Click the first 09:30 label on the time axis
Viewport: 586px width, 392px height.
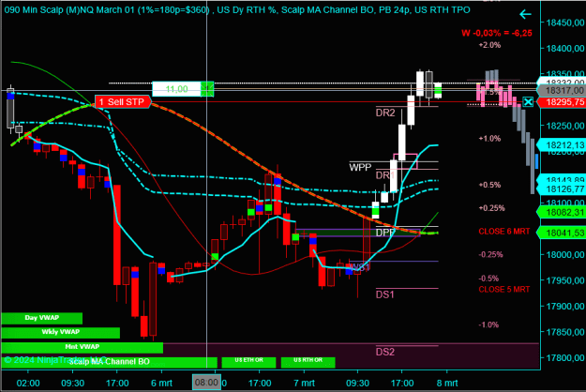(72, 383)
